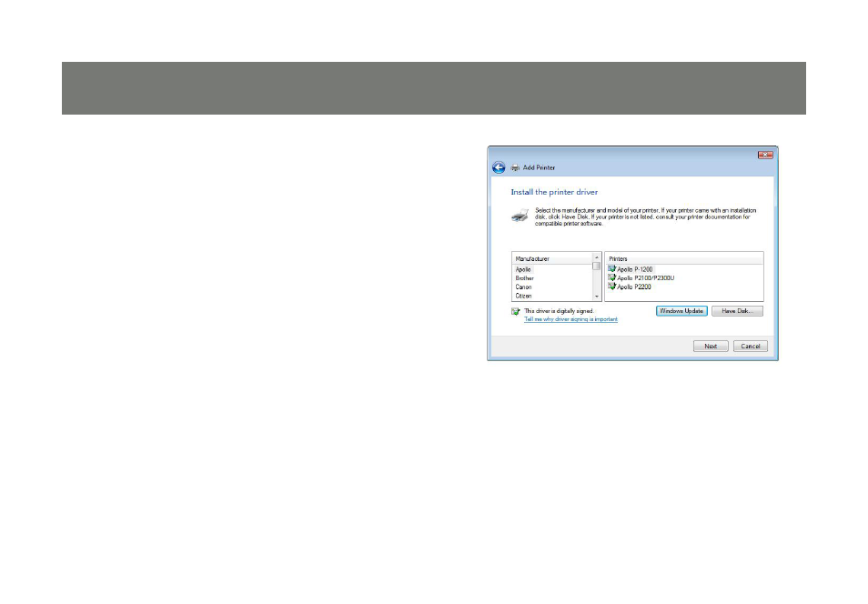Viewport: 868px width, 604px height.
Task: Choose the Apollo P2100/P2300U printer
Action: (x=645, y=278)
